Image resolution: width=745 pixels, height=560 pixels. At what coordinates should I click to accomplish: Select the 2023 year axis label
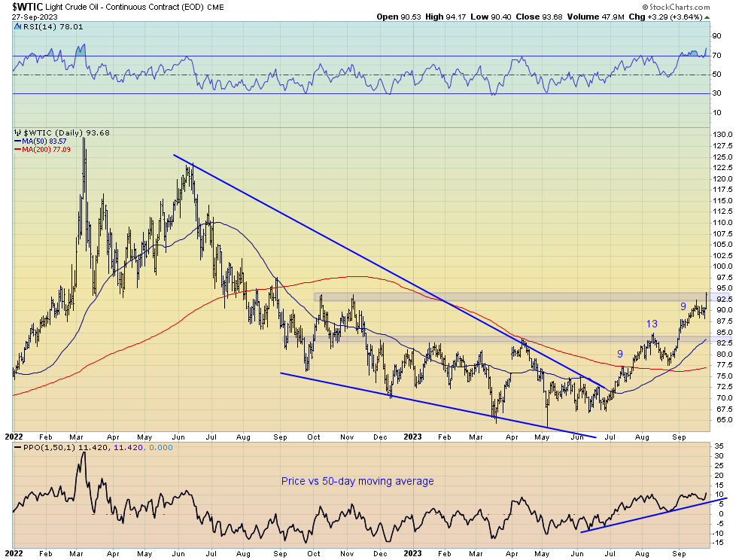point(414,437)
